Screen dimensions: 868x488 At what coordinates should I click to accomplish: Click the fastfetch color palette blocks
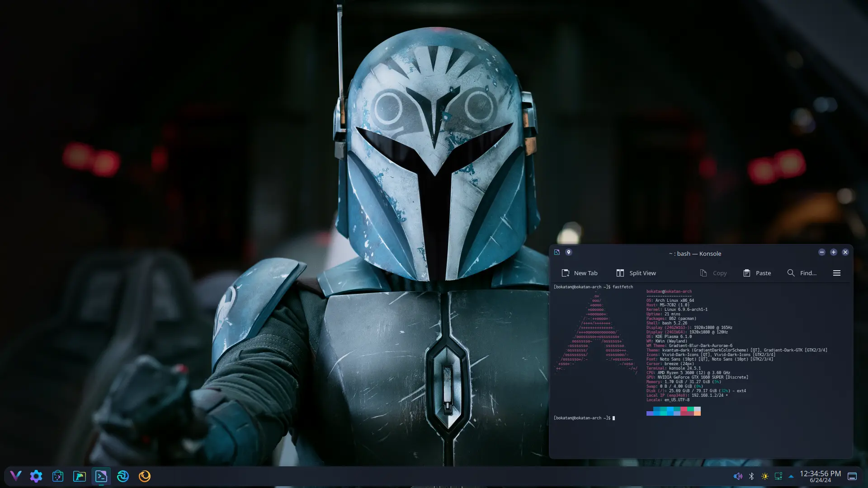click(674, 411)
